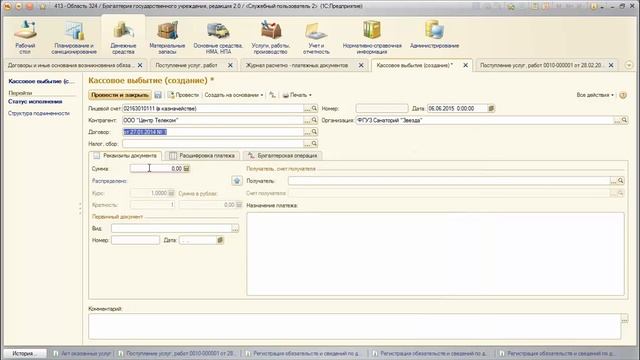
Task: Open the Нормативно-справочная информация section
Action: (x=372, y=38)
